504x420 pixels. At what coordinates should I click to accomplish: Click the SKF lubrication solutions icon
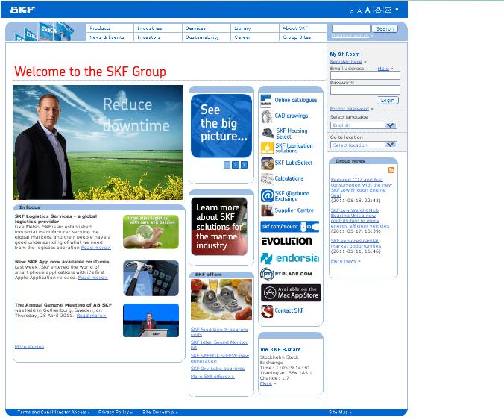click(267, 148)
